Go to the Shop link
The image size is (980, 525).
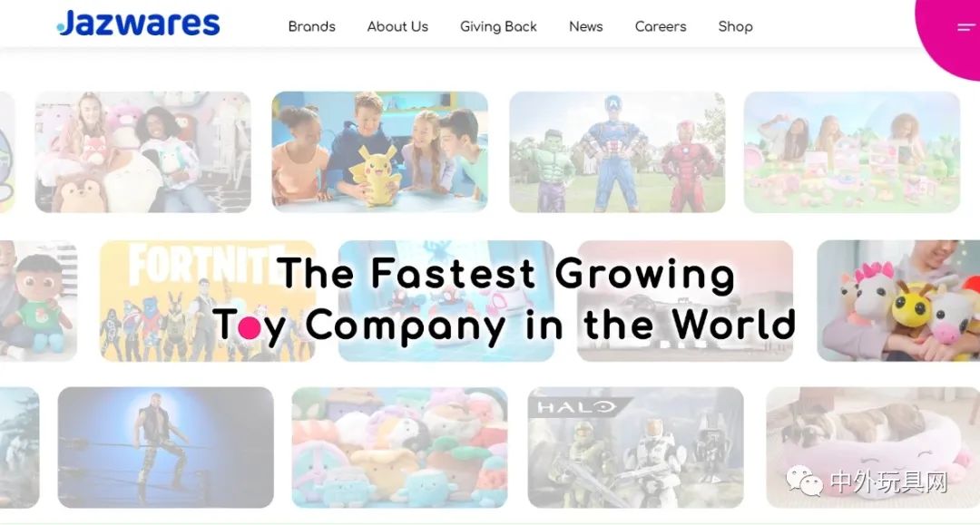736,27
